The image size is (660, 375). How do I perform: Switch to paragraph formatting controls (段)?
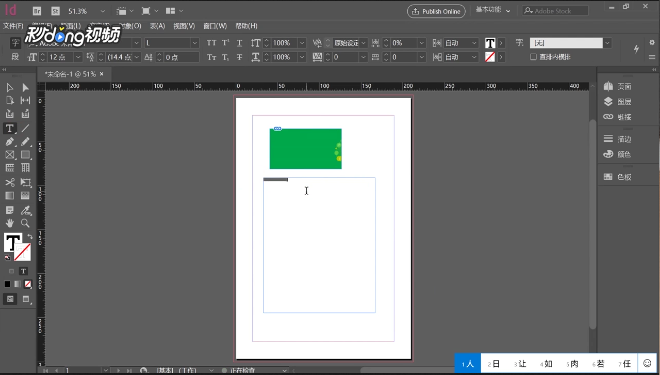click(15, 57)
